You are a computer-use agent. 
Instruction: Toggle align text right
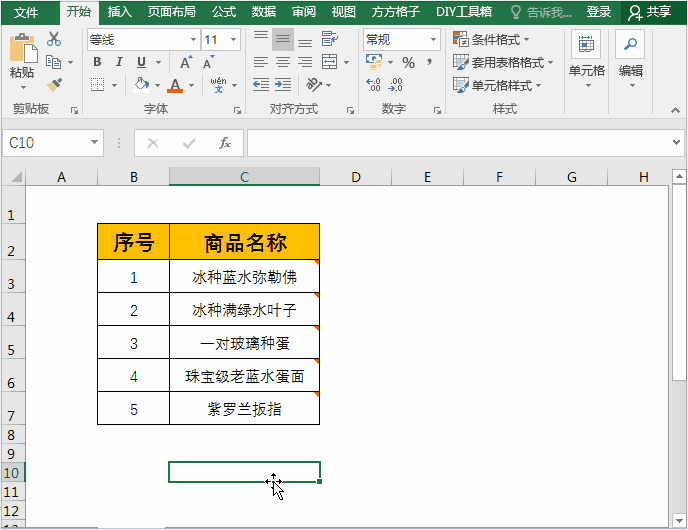coord(305,62)
